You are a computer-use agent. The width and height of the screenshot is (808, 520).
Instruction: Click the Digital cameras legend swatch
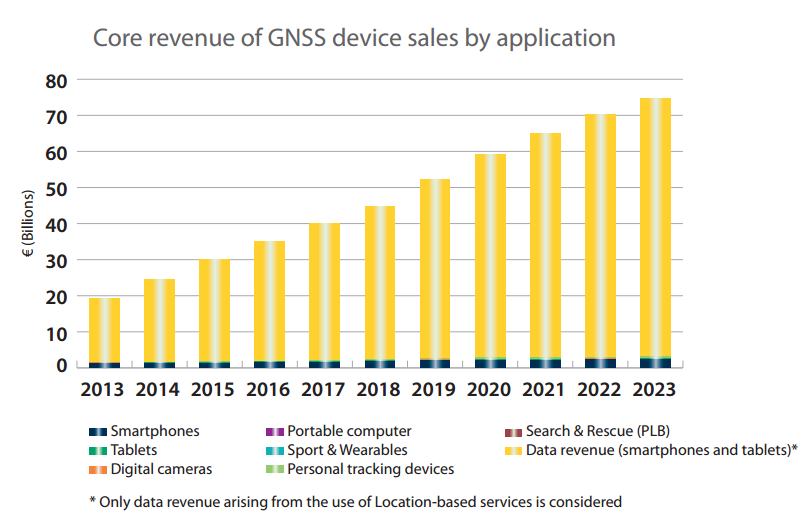(97, 469)
